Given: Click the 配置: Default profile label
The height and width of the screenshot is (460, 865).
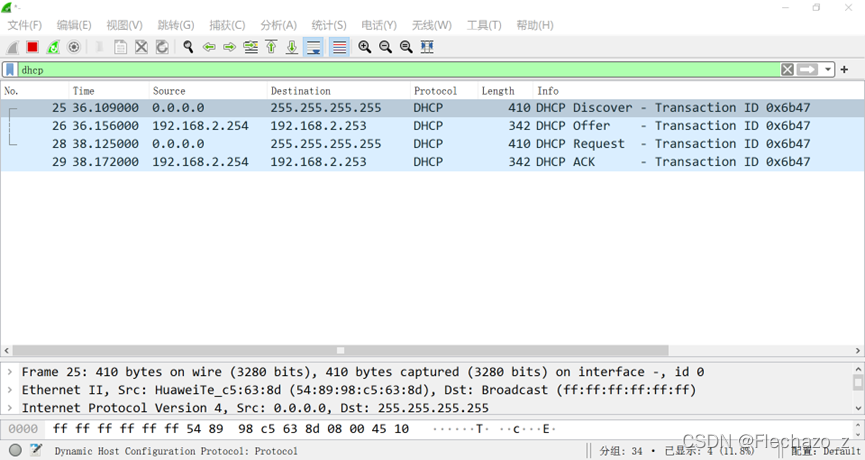Looking at the screenshot, I should (826, 451).
